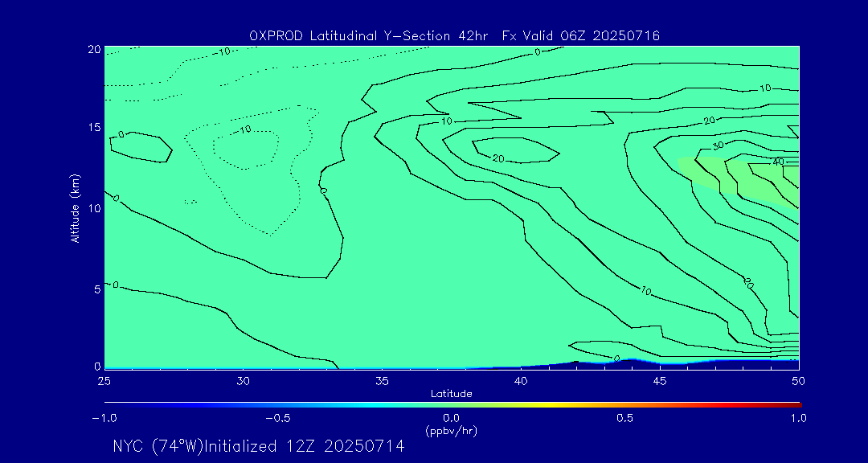
Task: Click the plot title "OXPROD Latitudinal Y-Section 42hr"
Action: click(x=369, y=36)
